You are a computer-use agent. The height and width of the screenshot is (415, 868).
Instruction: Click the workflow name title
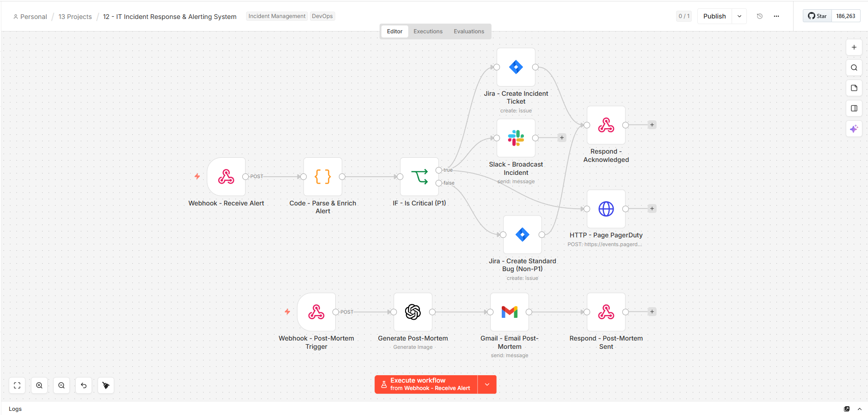[170, 17]
